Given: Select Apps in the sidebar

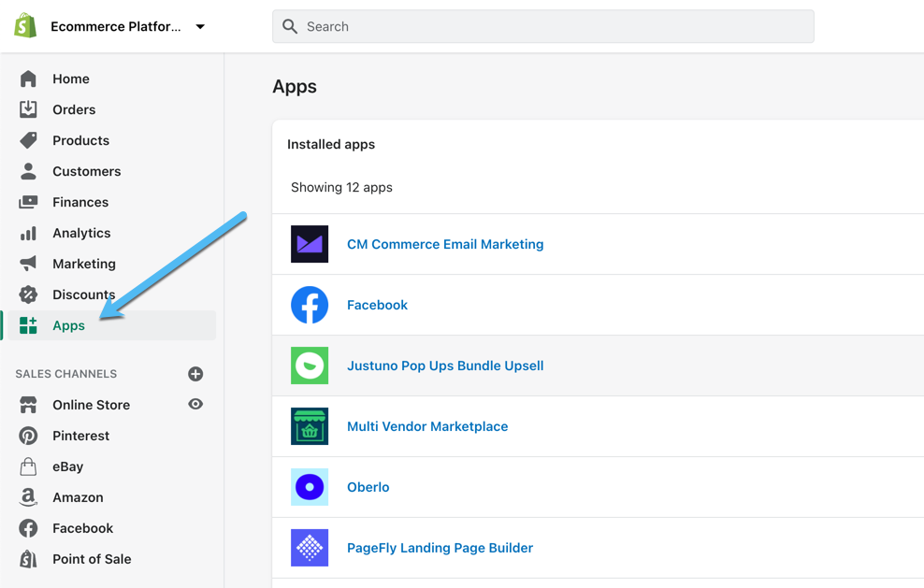Looking at the screenshot, I should click(68, 326).
